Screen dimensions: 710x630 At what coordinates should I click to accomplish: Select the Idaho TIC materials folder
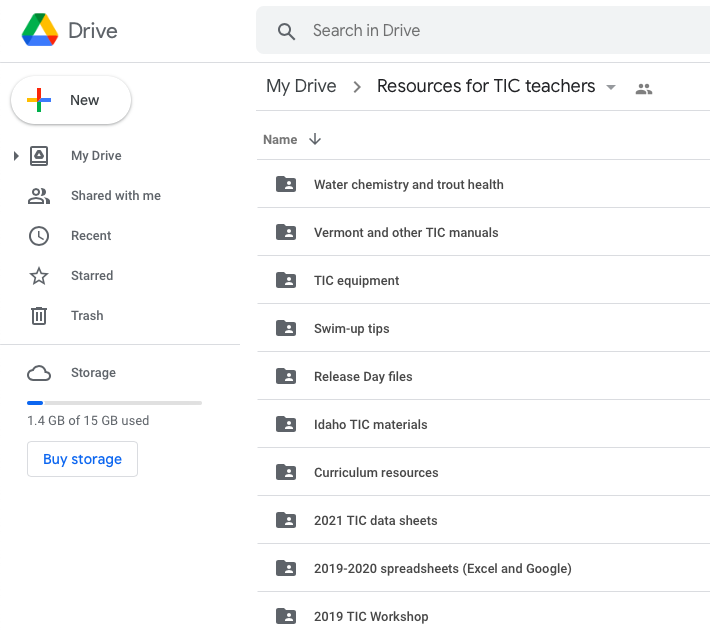[x=484, y=424]
